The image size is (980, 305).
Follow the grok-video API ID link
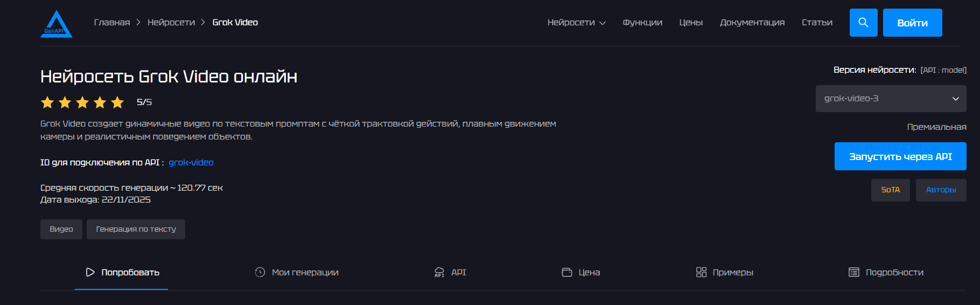click(x=191, y=163)
